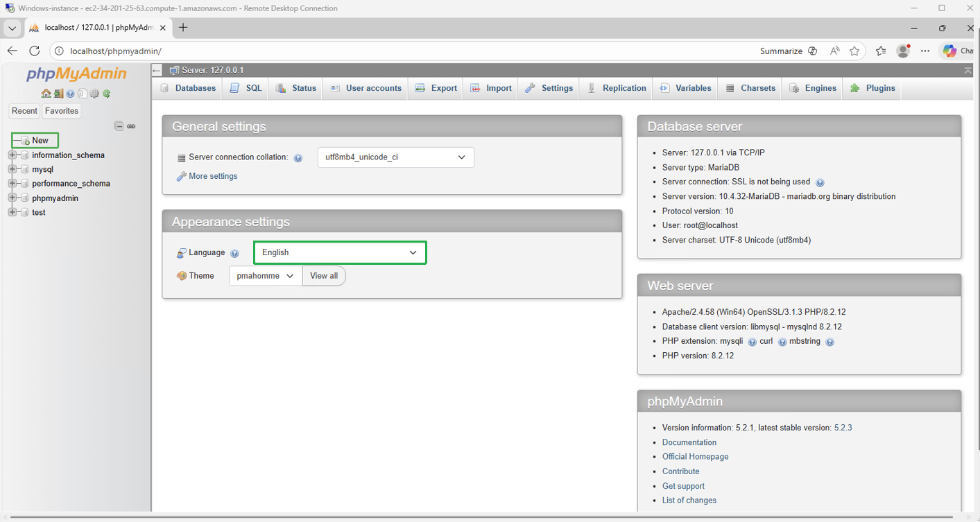Open panel settings via the gear icon
The width and height of the screenshot is (980, 522).
click(94, 93)
